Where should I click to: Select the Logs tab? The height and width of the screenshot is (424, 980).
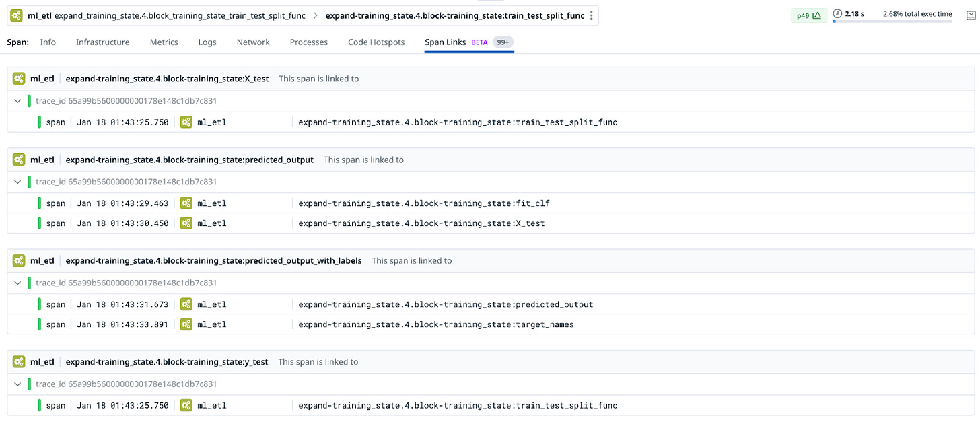(x=207, y=42)
